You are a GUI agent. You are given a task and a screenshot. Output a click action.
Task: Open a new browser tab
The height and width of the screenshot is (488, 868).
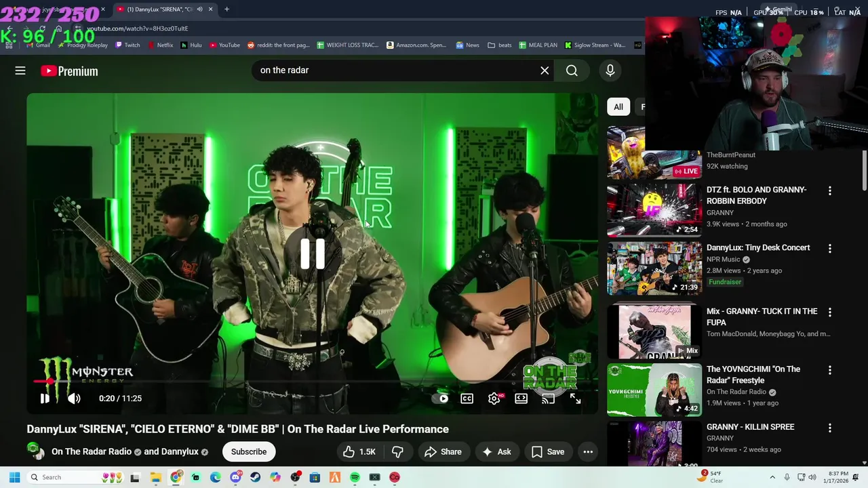click(226, 9)
